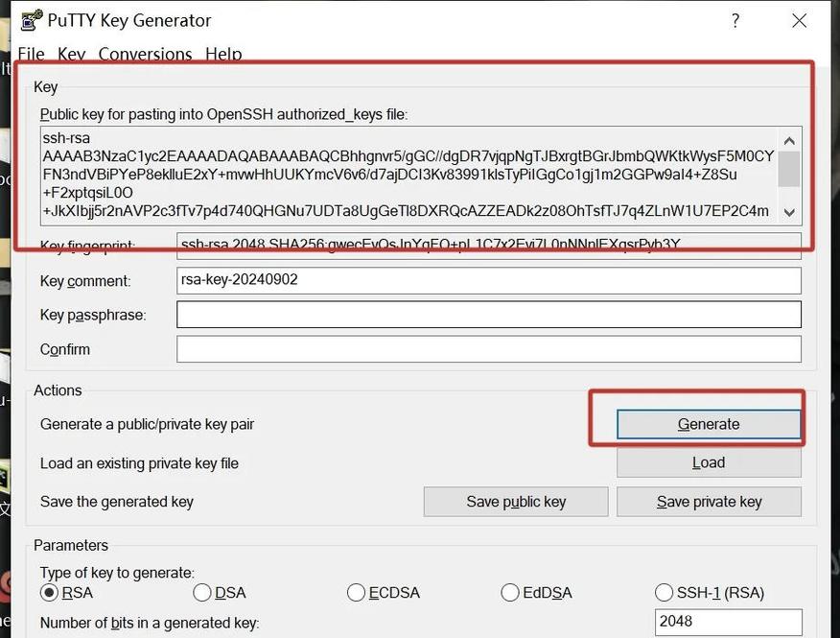
Task: Click the question mark help button
Action: (735, 21)
